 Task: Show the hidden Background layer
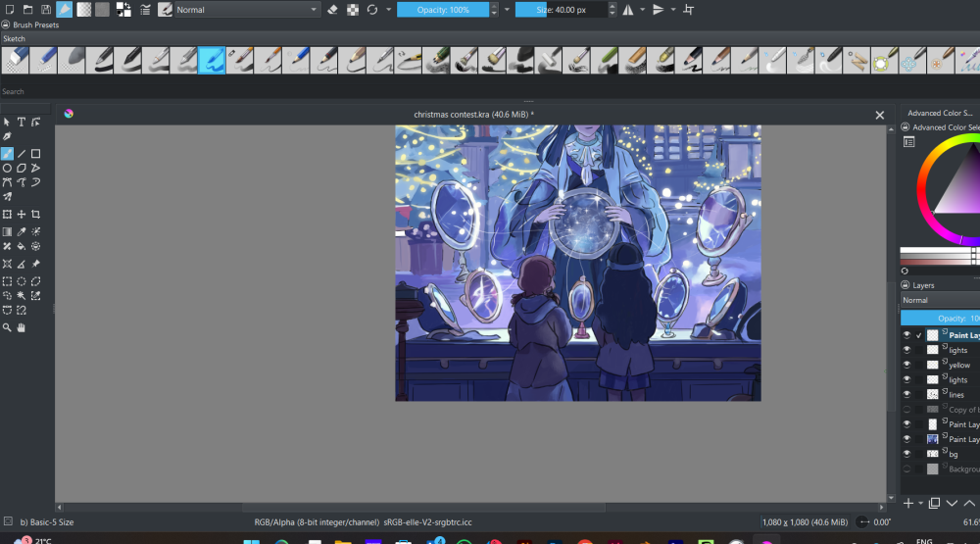tap(906, 470)
